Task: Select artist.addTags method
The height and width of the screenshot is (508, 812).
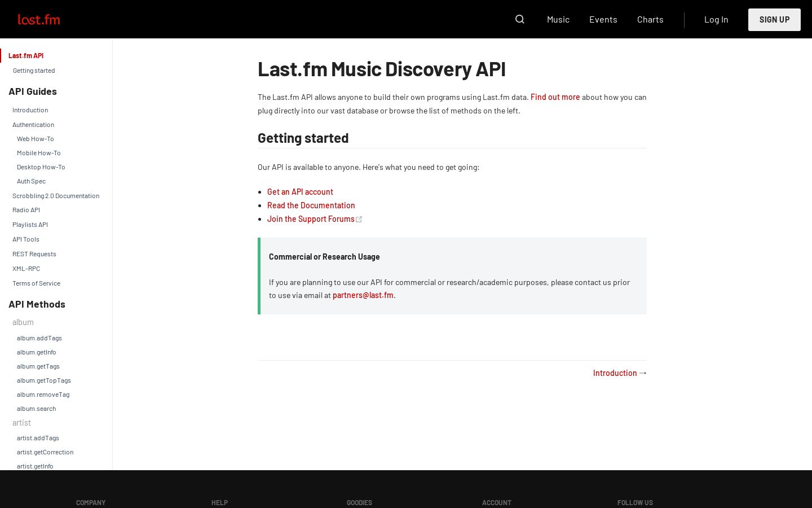Action: (x=38, y=438)
